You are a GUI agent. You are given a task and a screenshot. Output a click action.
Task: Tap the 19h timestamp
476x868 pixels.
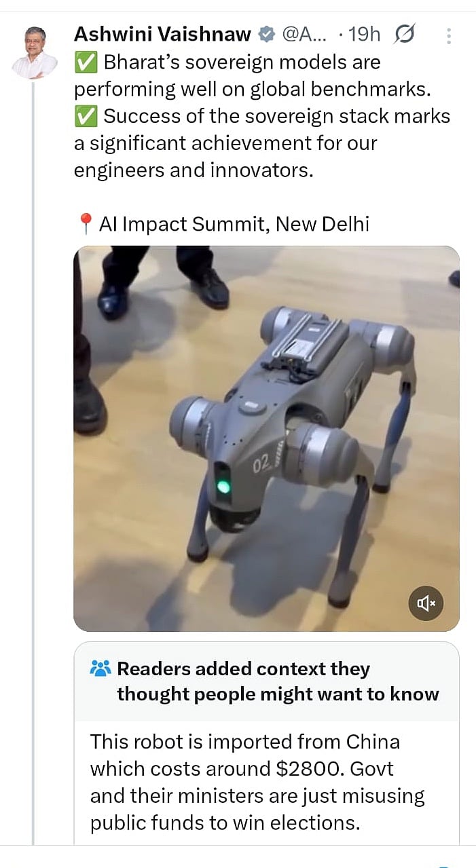364,34
